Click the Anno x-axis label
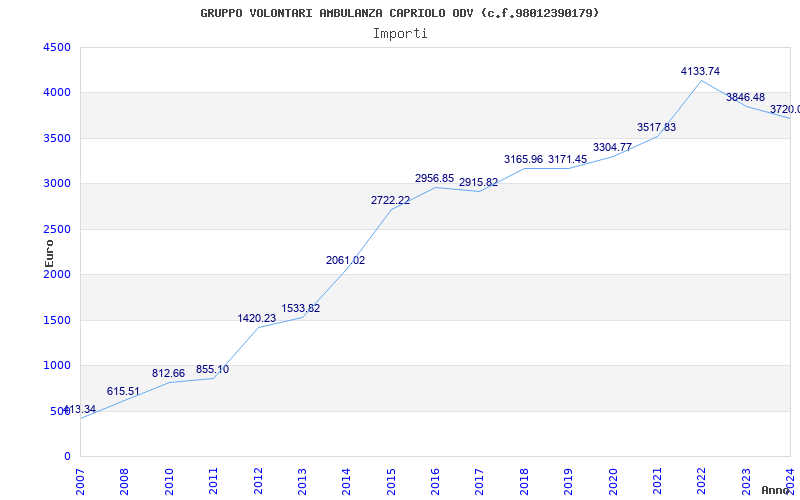 pos(776,490)
